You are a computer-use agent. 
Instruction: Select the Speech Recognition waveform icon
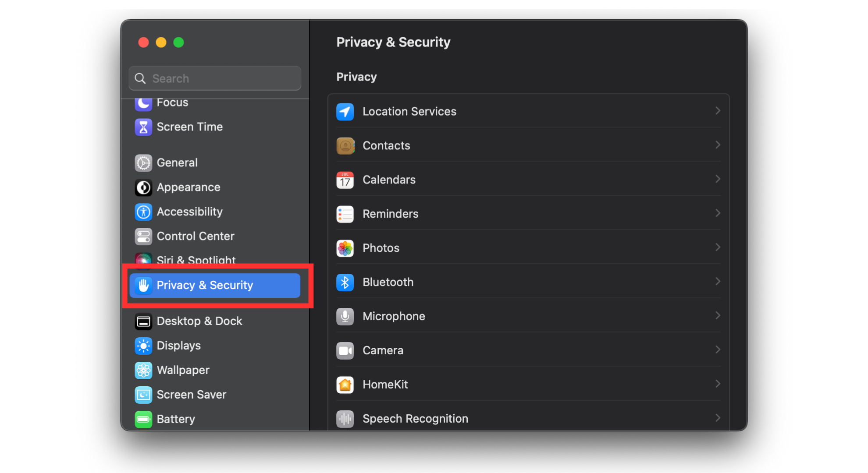[345, 419]
